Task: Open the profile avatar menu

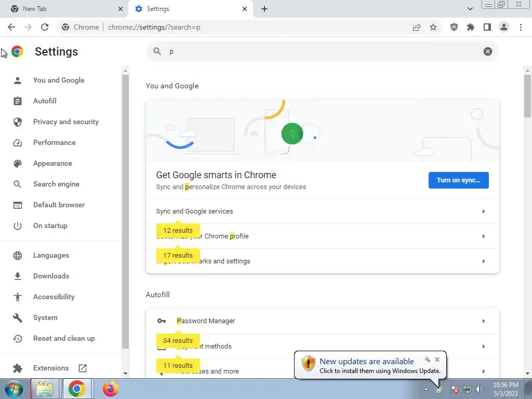Action: [x=504, y=27]
